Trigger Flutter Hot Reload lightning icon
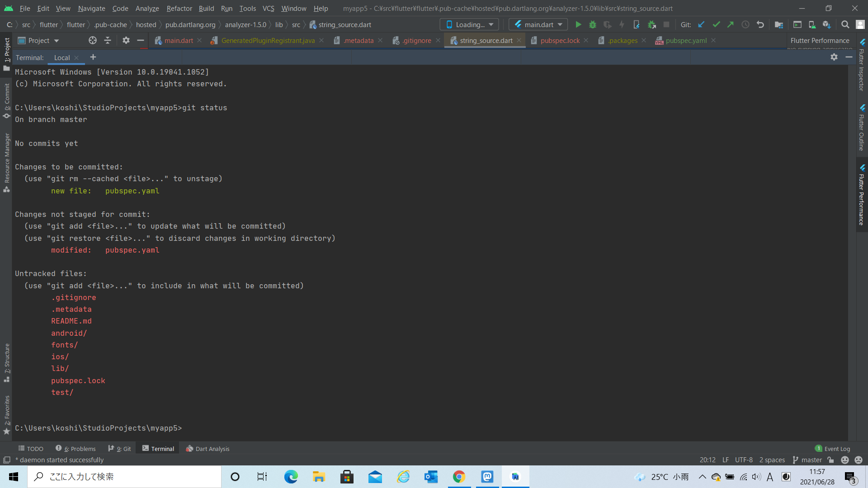868x488 pixels. tap(622, 24)
